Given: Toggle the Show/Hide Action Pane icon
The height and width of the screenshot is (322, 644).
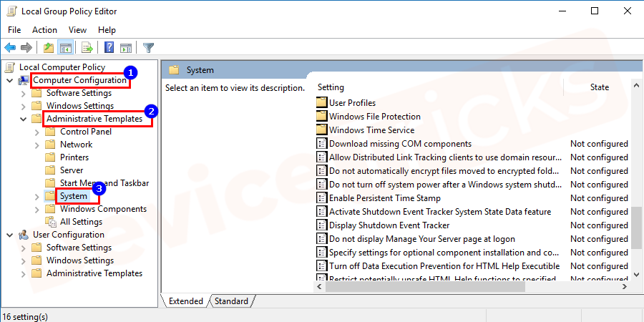Looking at the screenshot, I should 126,48.
